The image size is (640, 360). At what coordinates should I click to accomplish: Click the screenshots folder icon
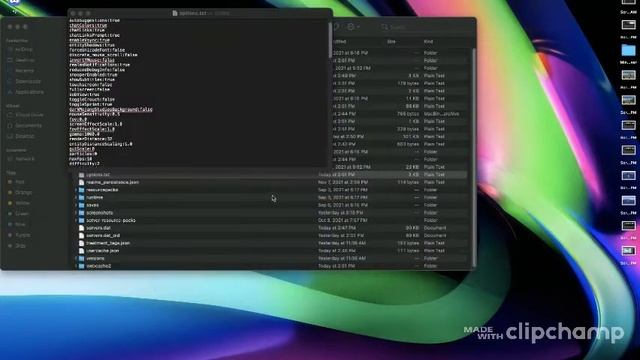point(82,213)
